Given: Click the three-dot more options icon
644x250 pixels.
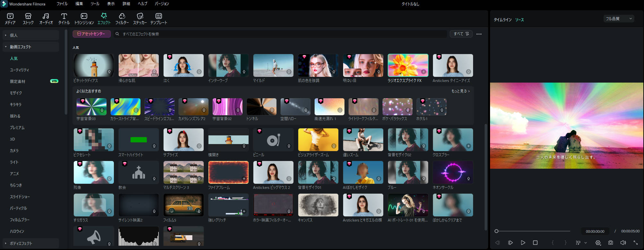Looking at the screenshot, I should coord(479,34).
